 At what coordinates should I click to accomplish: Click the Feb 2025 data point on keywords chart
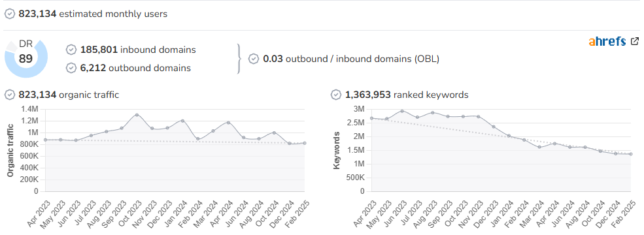pos(631,154)
